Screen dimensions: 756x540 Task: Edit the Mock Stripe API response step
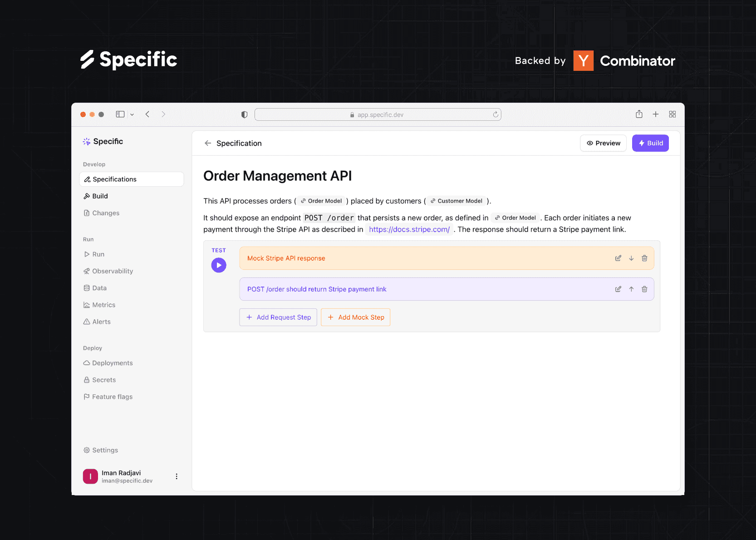[618, 258]
